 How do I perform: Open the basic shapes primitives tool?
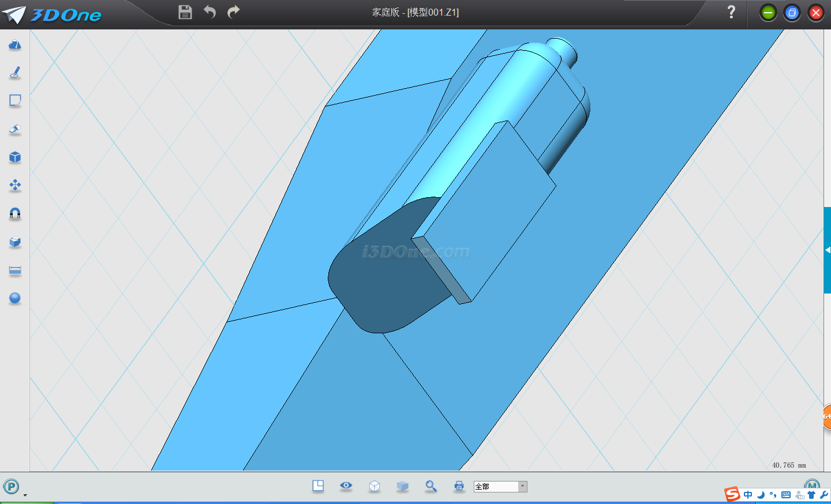15,45
